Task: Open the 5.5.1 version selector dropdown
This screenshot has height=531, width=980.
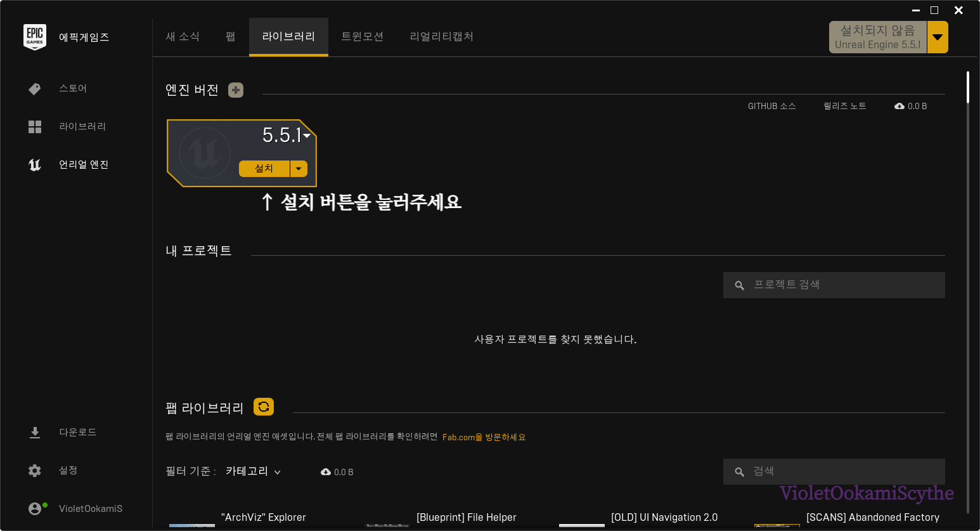Action: [307, 135]
